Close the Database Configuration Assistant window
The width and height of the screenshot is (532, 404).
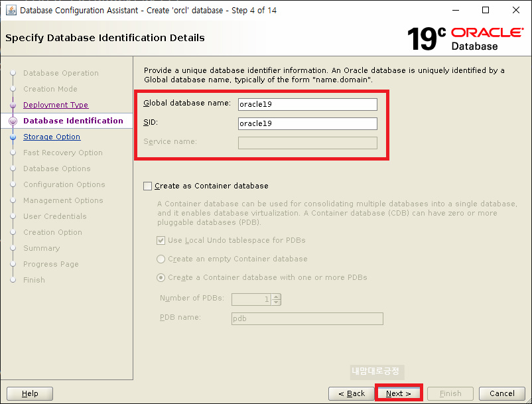pyautogui.click(x=515, y=10)
